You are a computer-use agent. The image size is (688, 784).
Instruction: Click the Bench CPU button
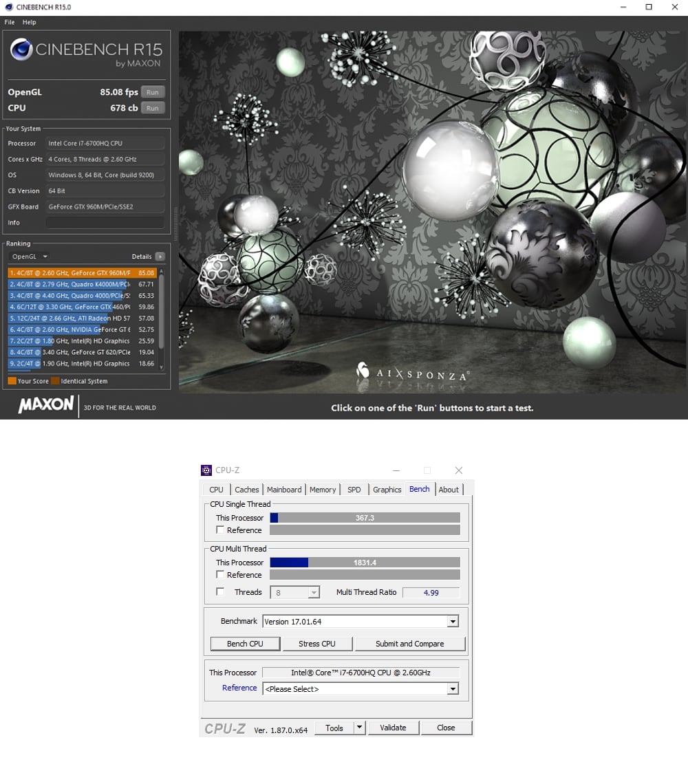[245, 644]
